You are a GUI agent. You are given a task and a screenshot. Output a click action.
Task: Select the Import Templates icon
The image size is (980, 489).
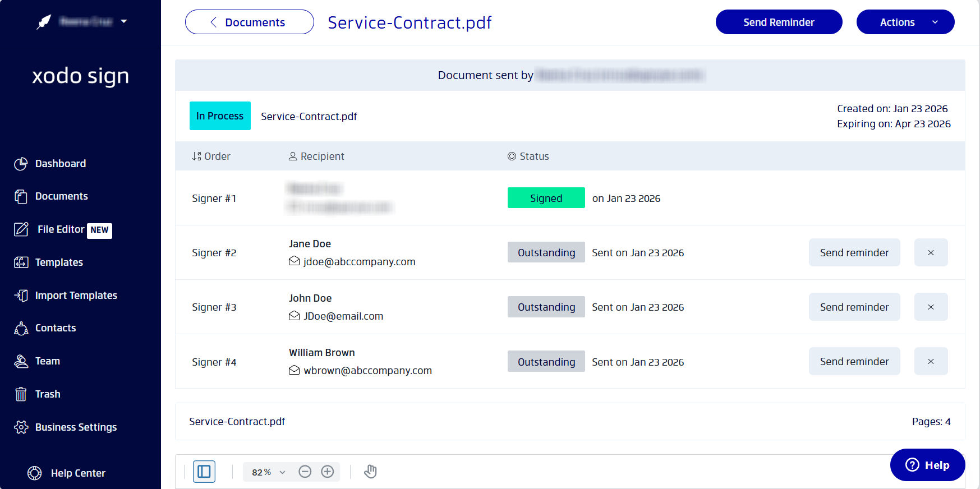(21, 296)
